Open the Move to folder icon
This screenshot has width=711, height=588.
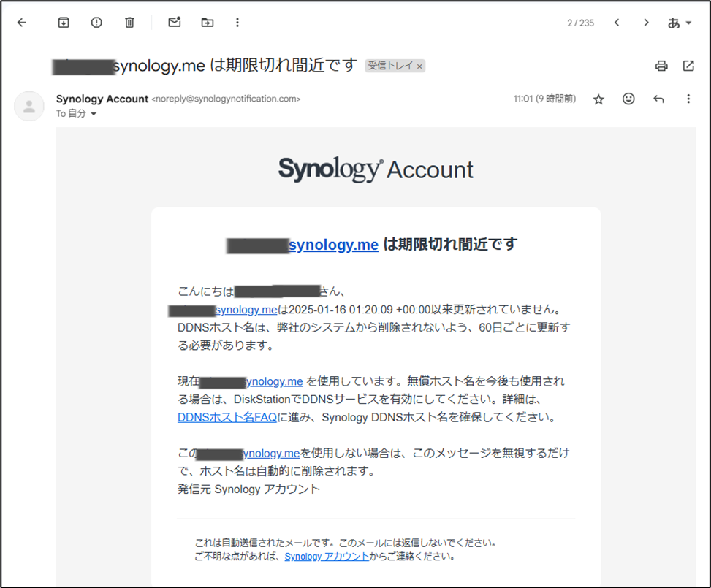[208, 22]
